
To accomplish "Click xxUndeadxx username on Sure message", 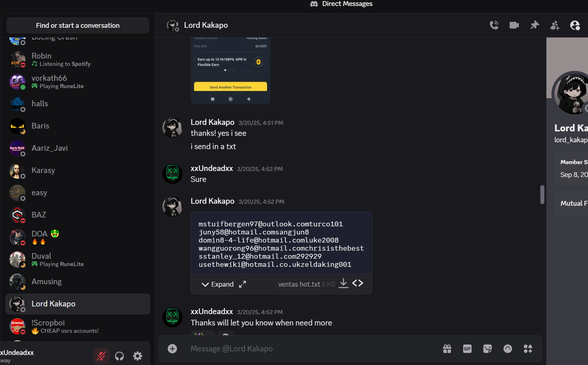I will [x=212, y=168].
